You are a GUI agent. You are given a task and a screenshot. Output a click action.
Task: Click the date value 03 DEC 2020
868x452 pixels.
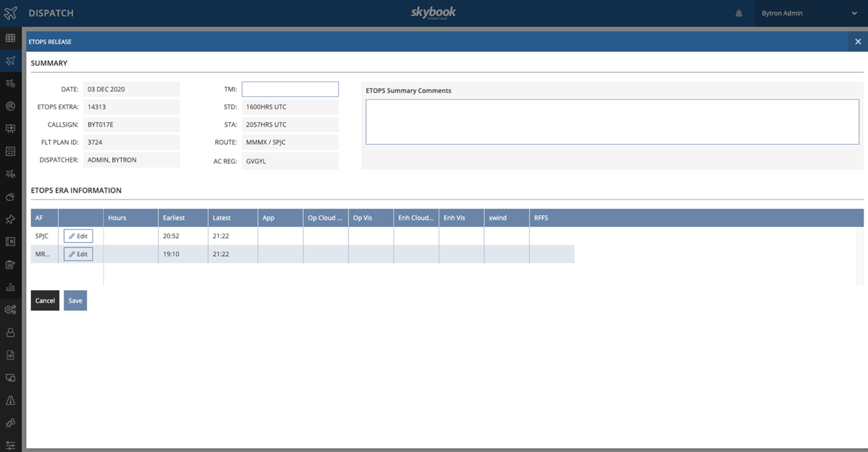(x=132, y=89)
